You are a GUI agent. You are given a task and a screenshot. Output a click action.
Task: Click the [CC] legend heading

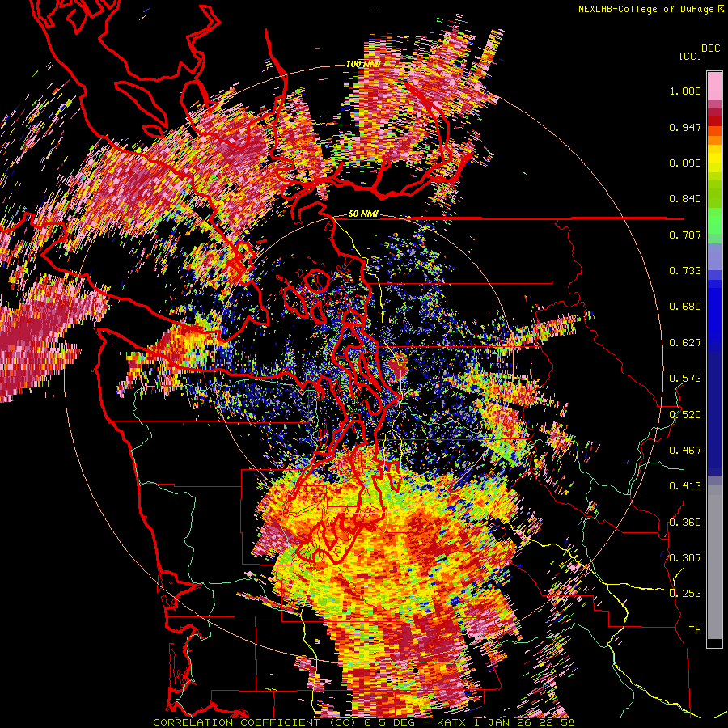coord(689,56)
